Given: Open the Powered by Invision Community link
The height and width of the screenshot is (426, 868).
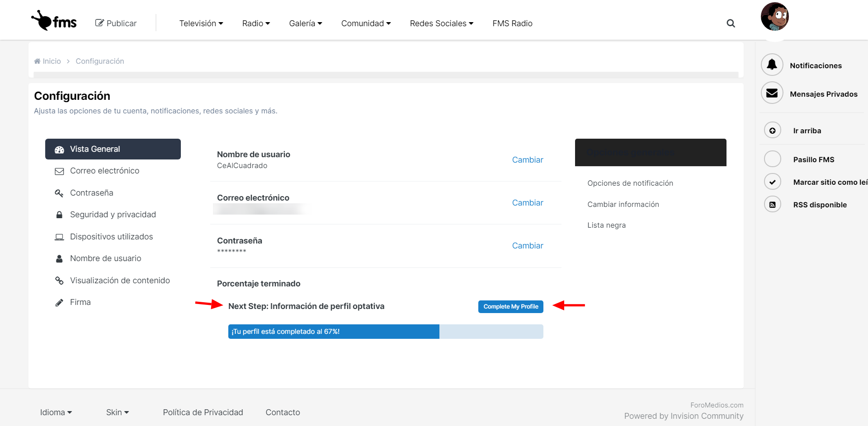Looking at the screenshot, I should [684, 416].
